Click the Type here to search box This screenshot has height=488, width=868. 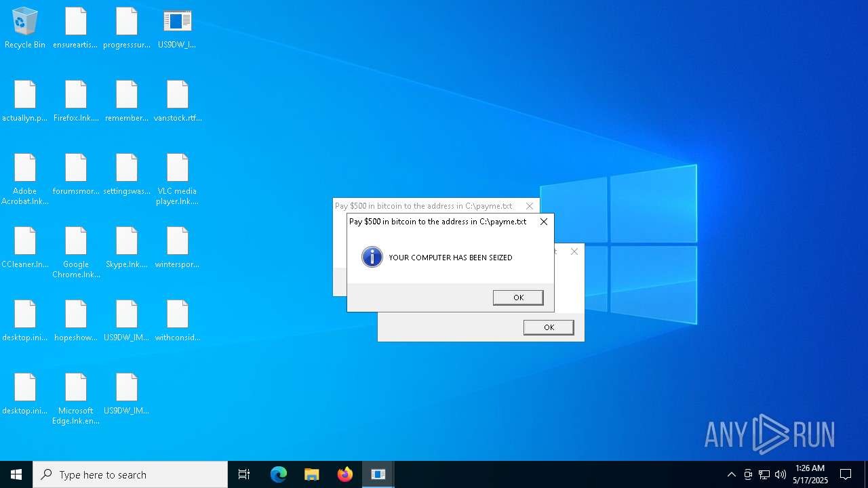pos(130,474)
